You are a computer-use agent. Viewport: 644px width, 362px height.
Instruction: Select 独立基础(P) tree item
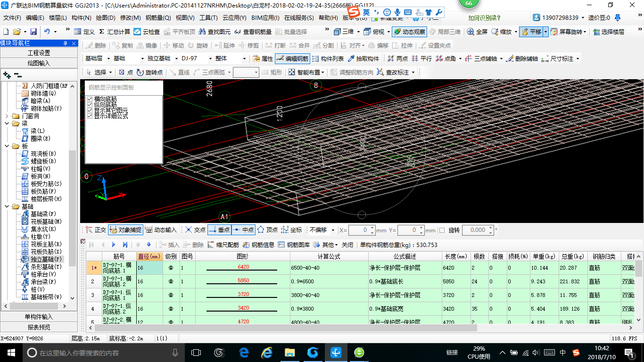point(46,259)
